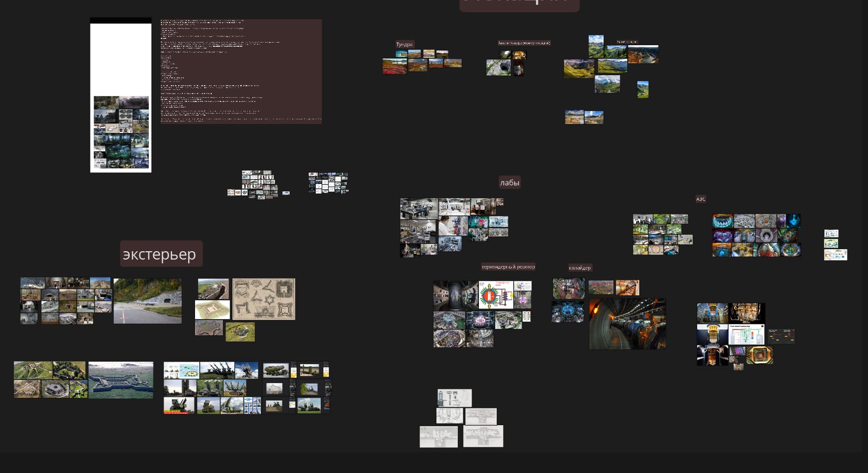Screen dimensions: 868x473
Task: Select the antique fortification plans sheet
Action: click(x=264, y=299)
